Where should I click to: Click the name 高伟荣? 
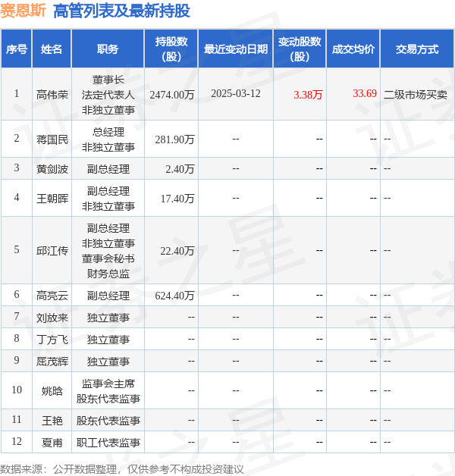pos(52,95)
